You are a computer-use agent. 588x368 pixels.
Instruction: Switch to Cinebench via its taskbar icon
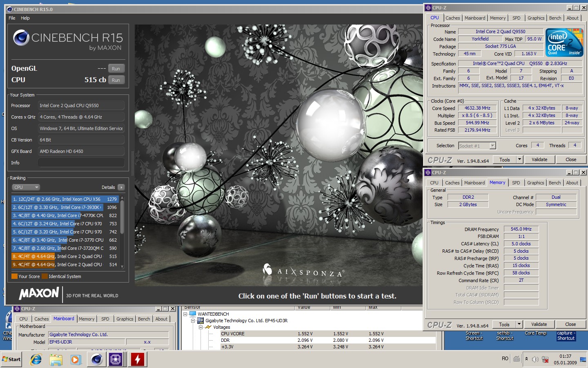tap(97, 359)
